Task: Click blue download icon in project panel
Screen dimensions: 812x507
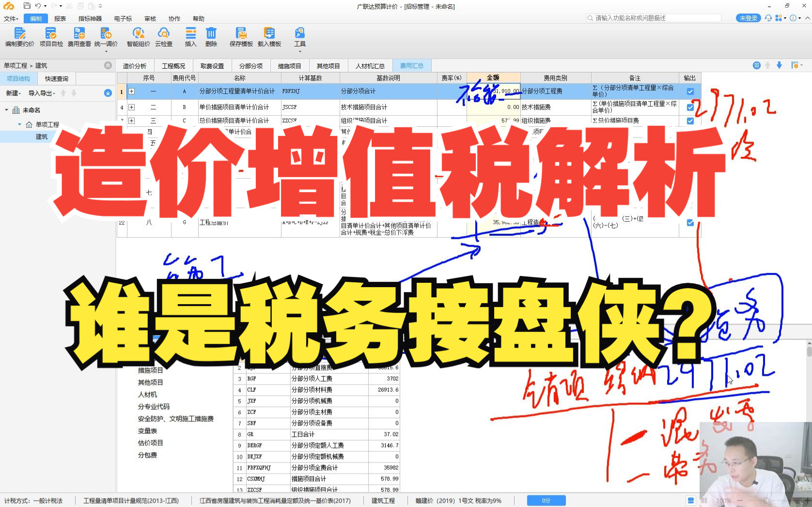Action: pos(108,93)
